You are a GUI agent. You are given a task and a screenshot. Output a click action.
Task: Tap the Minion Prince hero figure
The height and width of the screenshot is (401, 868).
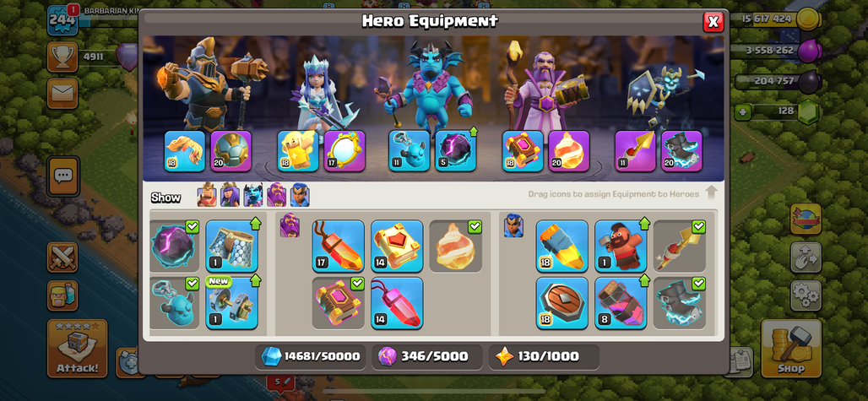[x=428, y=89]
